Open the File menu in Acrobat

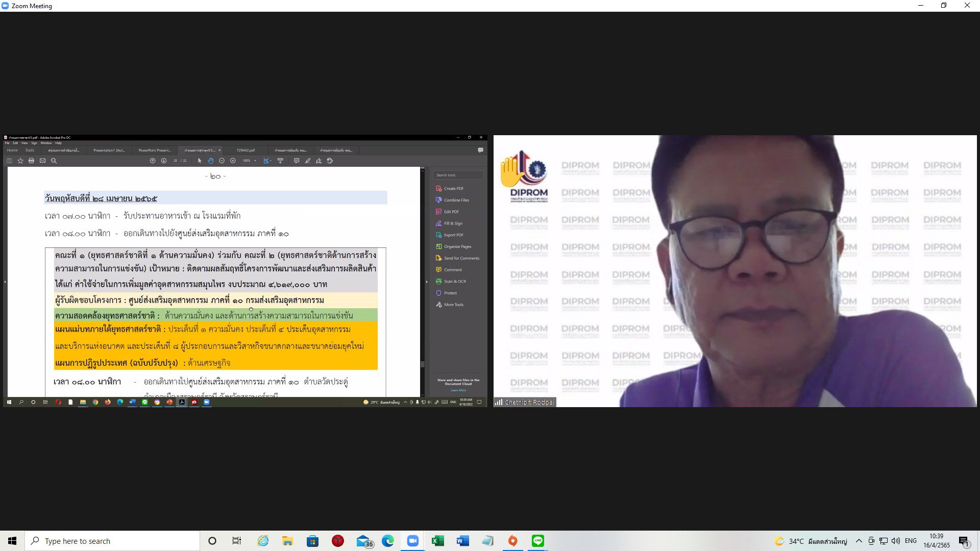tap(7, 143)
